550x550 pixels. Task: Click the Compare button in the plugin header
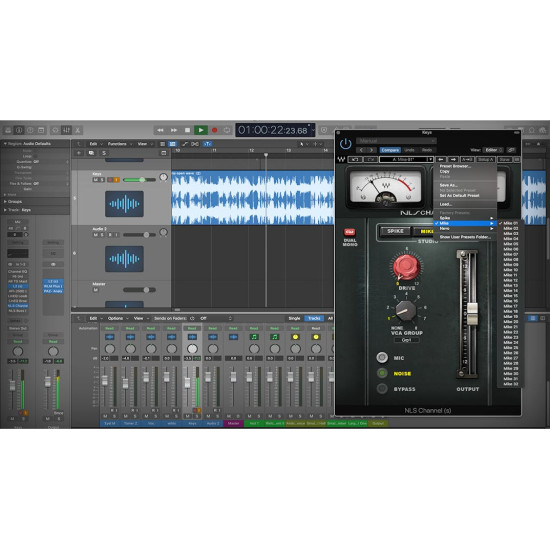pos(390,150)
